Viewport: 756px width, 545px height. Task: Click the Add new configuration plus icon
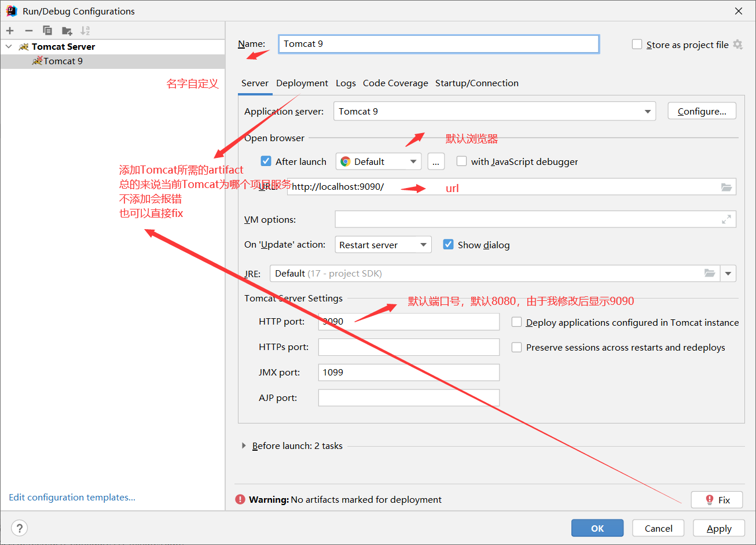pos(9,30)
